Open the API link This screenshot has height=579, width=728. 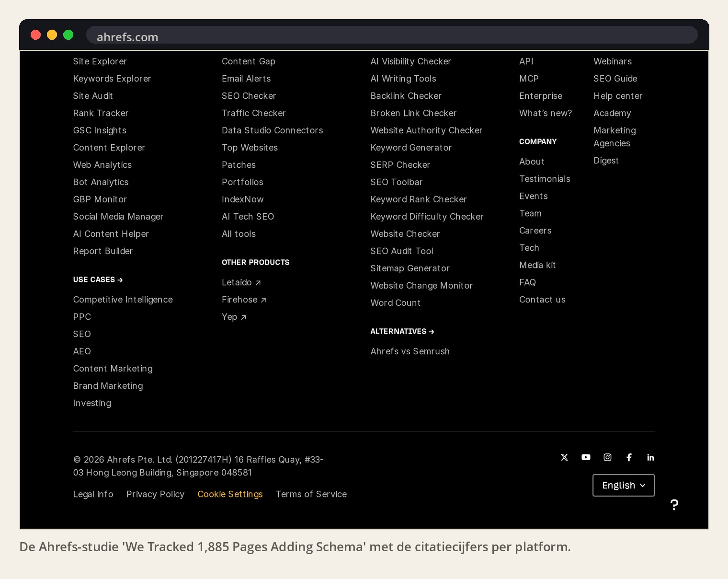tap(526, 61)
